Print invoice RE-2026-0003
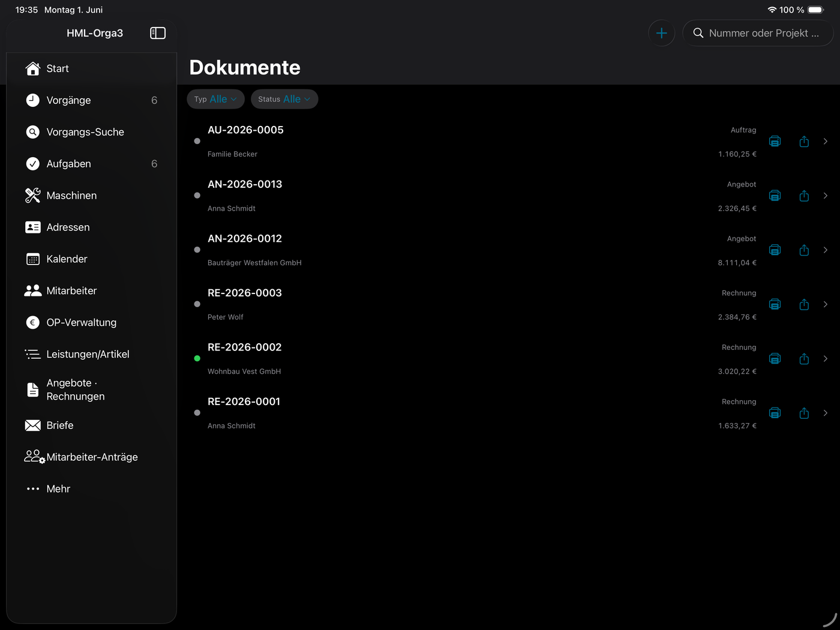Screen dimensions: 840x630 tap(775, 304)
